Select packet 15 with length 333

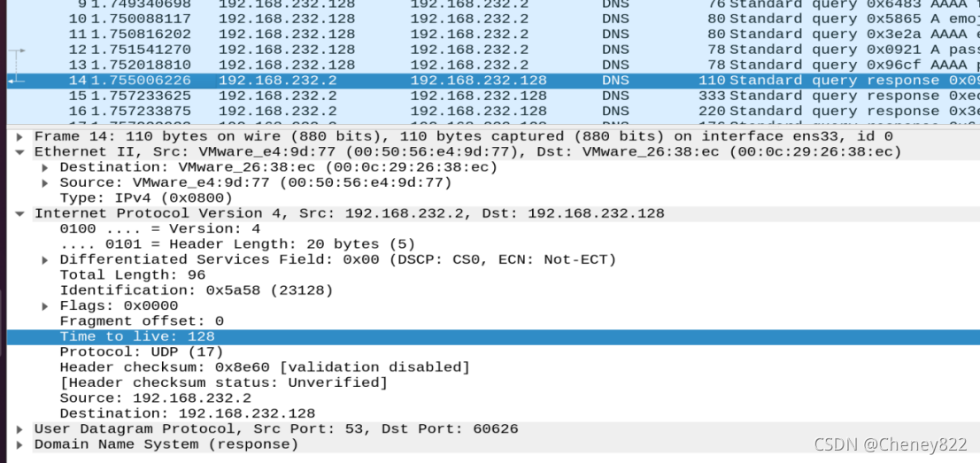493,96
